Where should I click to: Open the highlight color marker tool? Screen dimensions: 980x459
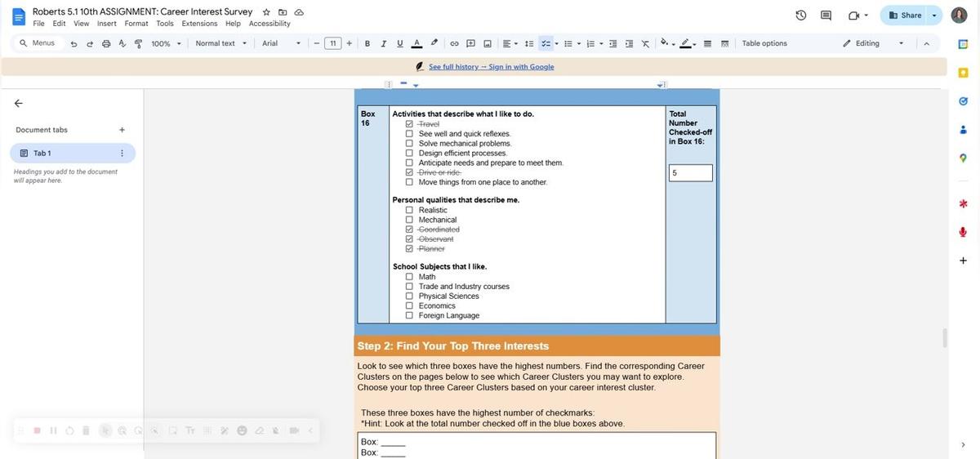[x=434, y=43]
